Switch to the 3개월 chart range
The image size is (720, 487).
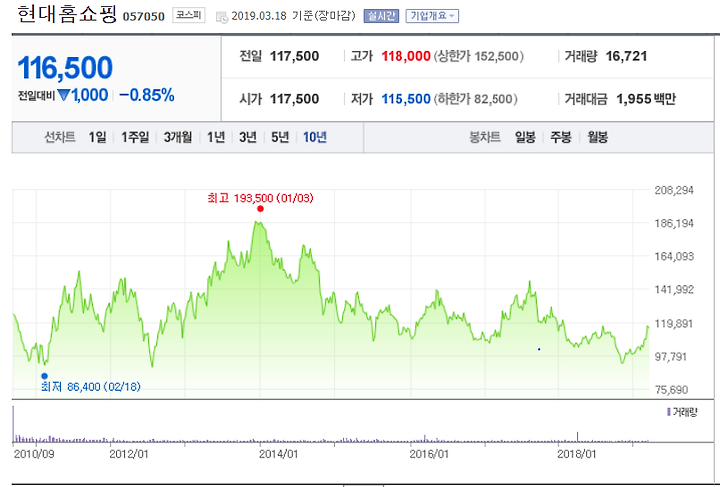click(x=178, y=137)
